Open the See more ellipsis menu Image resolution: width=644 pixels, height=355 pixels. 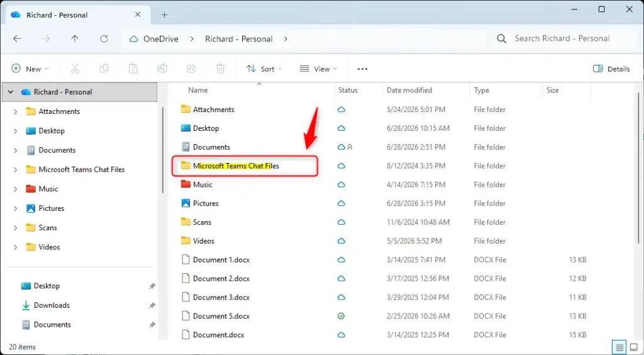coord(362,69)
